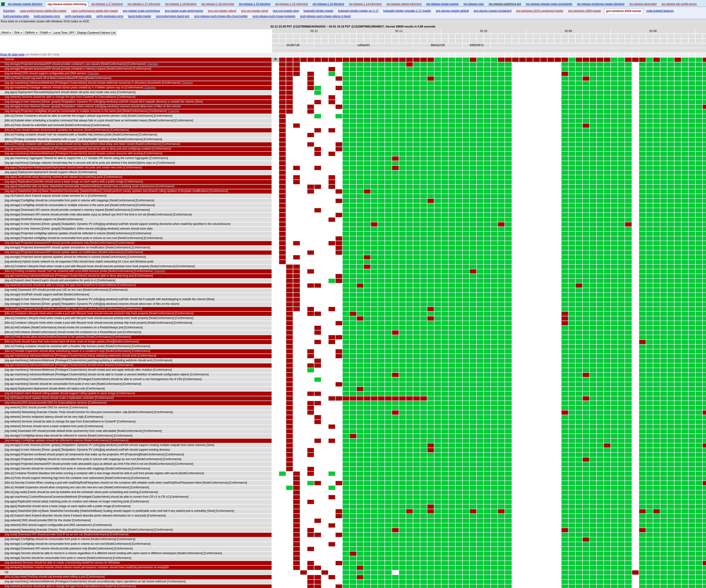Image resolution: width=706 pixels, height=588 pixels.
Task: Open the Summary sub-tab
Action: pyautogui.click(x=9, y=11)
